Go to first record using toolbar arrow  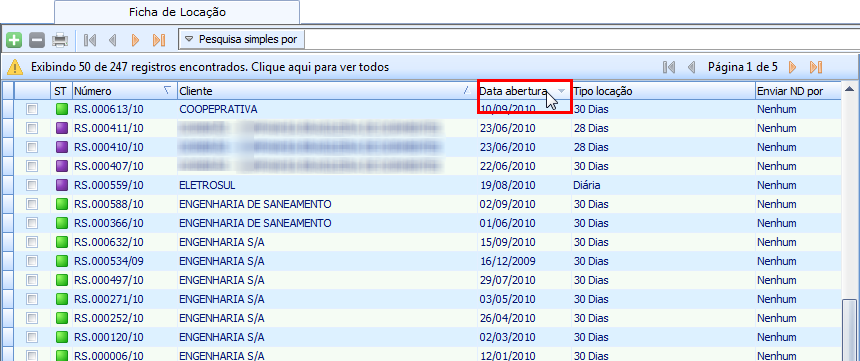coord(90,40)
